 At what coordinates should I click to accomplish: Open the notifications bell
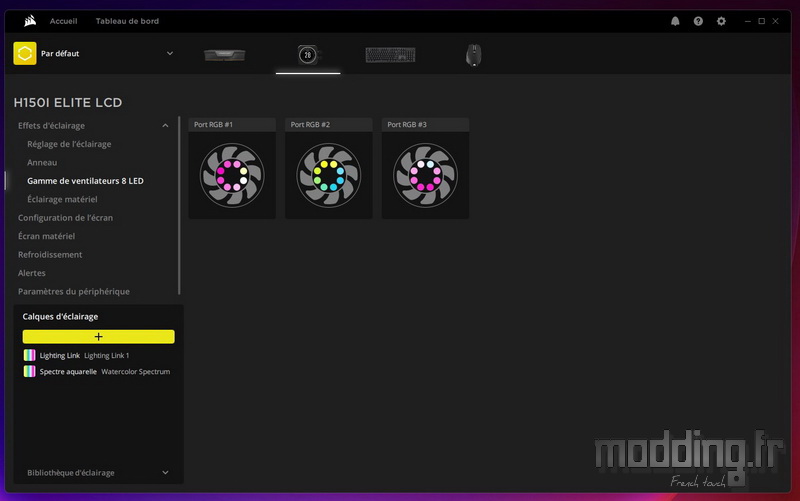coord(675,21)
